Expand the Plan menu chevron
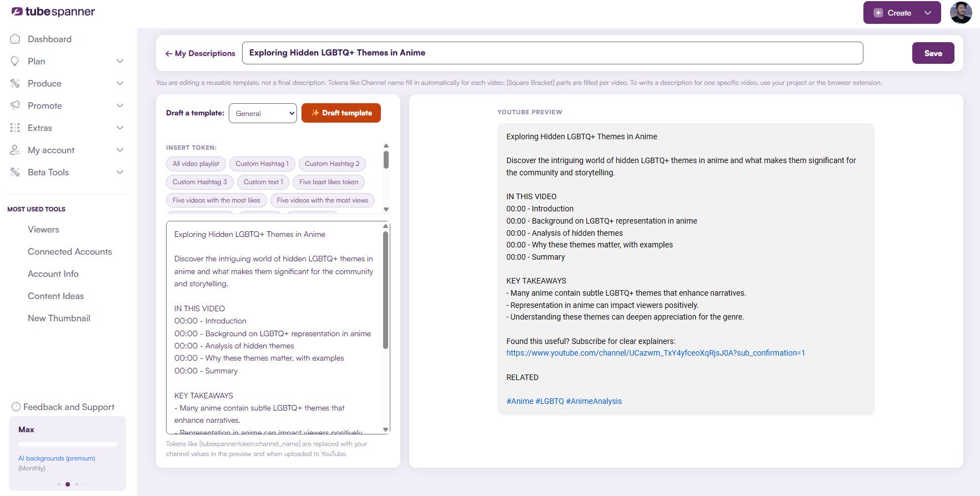 point(120,61)
